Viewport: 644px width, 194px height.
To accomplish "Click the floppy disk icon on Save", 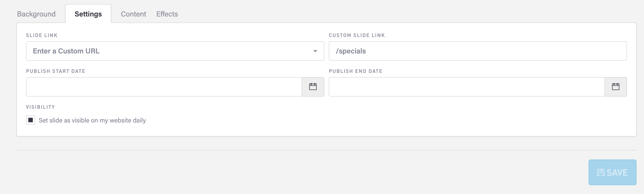I will (601, 172).
